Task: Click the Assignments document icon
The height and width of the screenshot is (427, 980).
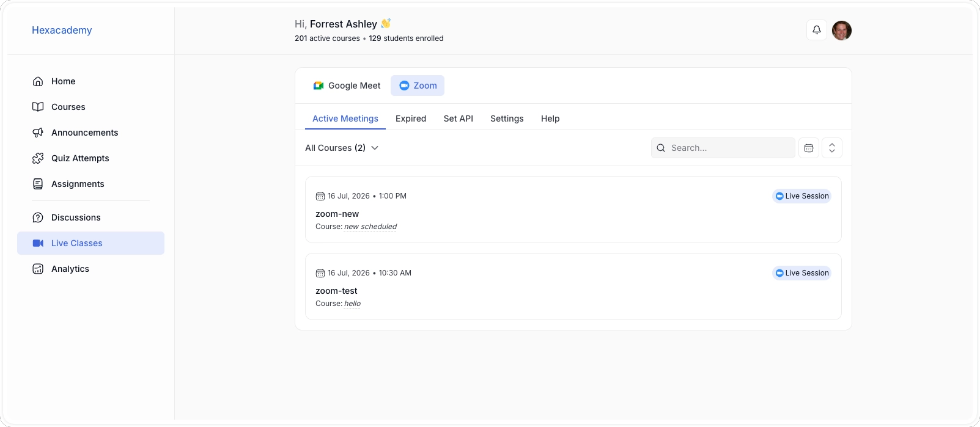Action: pyautogui.click(x=38, y=184)
